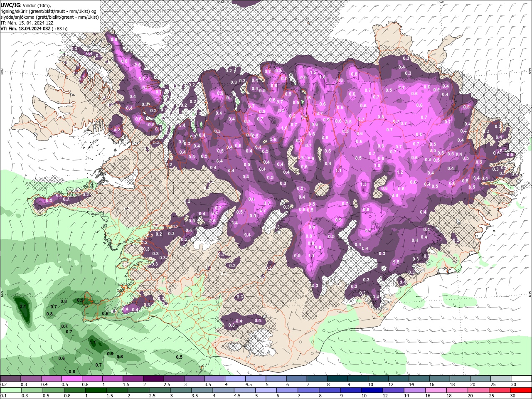The image size is (532, 399).
Task: Click the pale green rain swatch labeled 0.1
Action: click(x=11, y=390)
